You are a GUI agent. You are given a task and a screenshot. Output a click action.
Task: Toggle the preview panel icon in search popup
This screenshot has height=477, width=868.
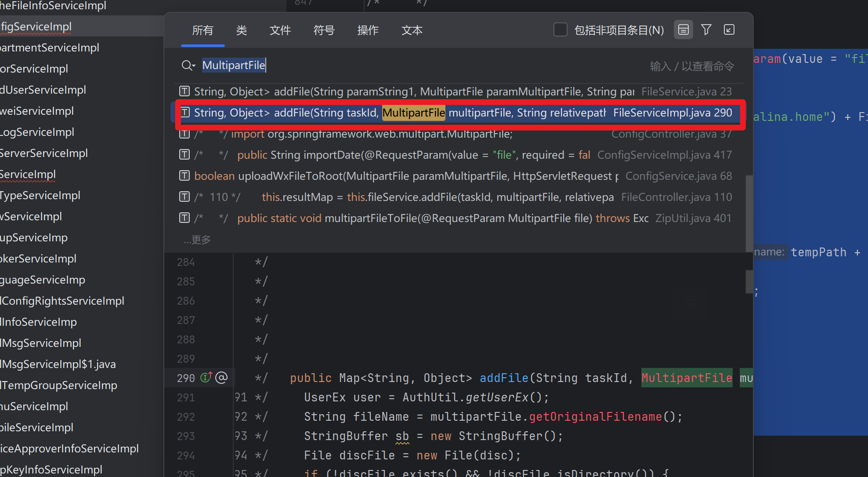click(x=683, y=30)
